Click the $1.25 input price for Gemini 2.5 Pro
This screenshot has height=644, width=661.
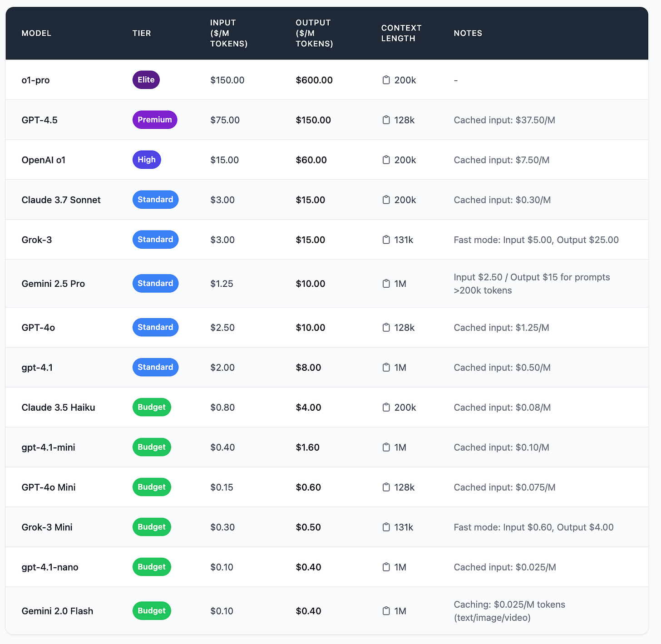tap(222, 284)
